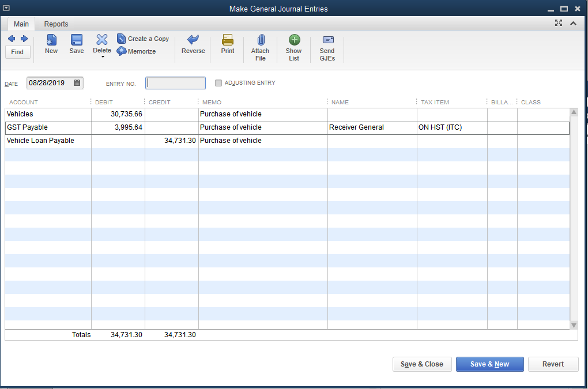Screen dimensions: 588x389
Task: Toggle full-screen view of the form
Action: coord(558,23)
